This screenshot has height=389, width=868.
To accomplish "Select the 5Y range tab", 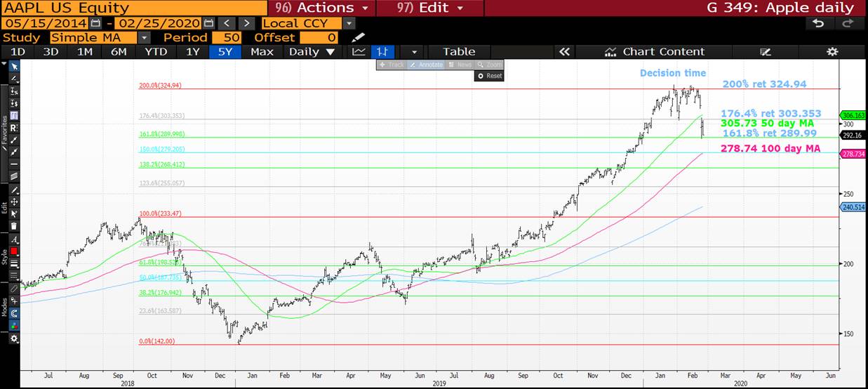I will [x=226, y=51].
